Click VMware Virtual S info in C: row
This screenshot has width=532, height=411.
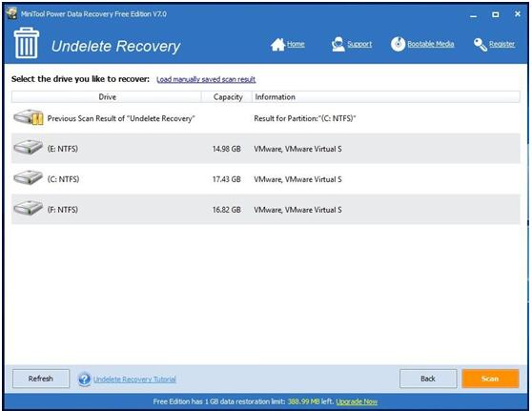[297, 179]
